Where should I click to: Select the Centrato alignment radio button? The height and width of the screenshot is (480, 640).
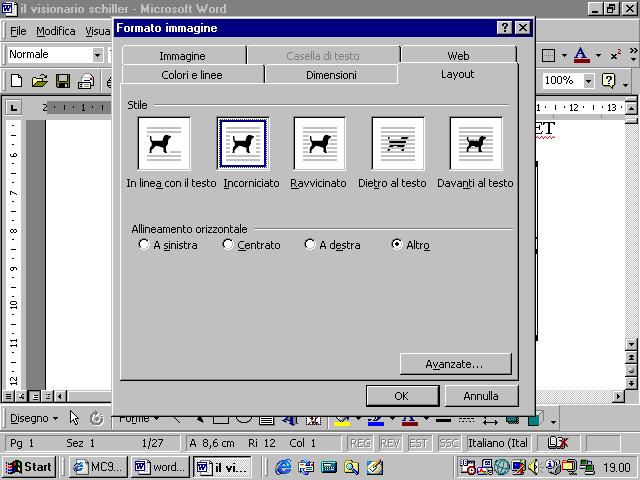[x=228, y=244]
